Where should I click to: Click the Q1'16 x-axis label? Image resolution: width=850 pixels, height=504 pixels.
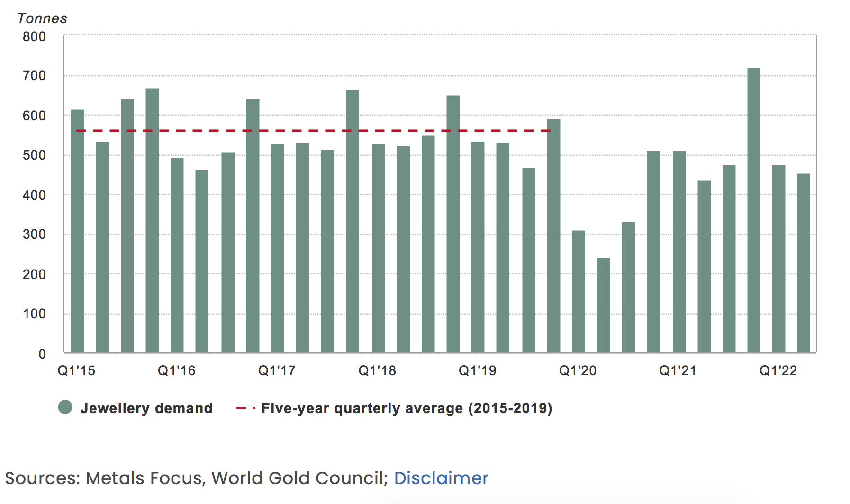(176, 370)
